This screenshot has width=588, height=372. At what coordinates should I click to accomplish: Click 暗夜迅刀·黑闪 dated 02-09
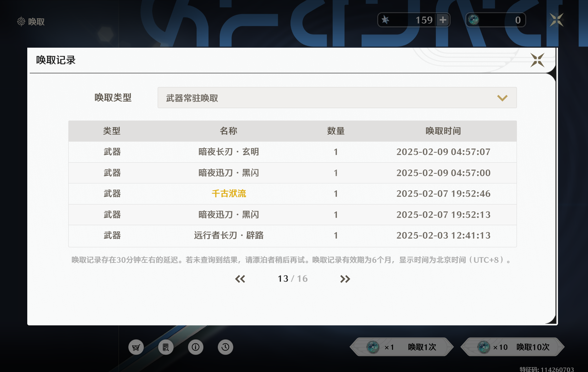[229, 173]
